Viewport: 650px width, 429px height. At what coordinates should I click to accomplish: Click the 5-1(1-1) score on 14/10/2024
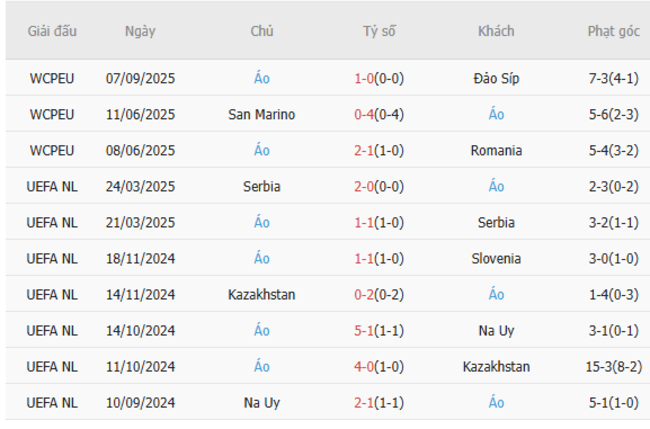click(379, 330)
